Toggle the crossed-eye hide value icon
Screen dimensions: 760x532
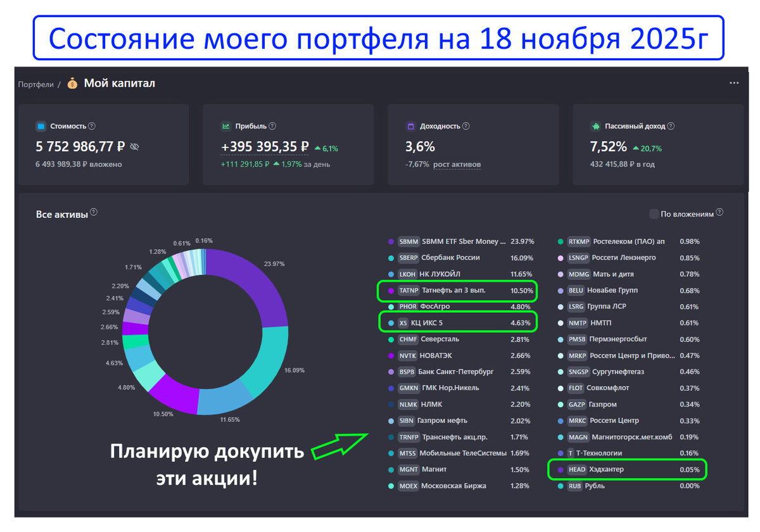pyautogui.click(x=134, y=146)
